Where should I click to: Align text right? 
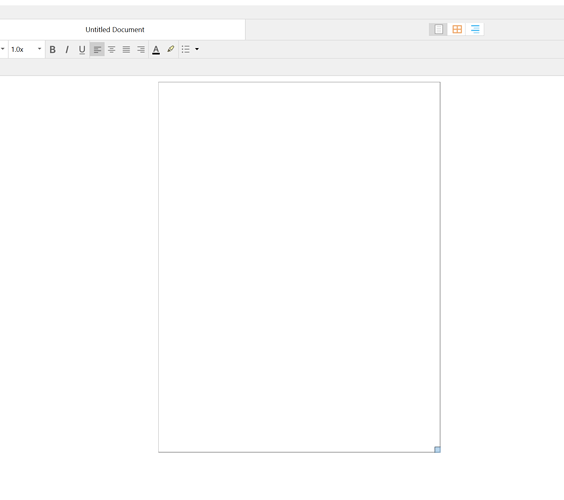[x=141, y=50]
